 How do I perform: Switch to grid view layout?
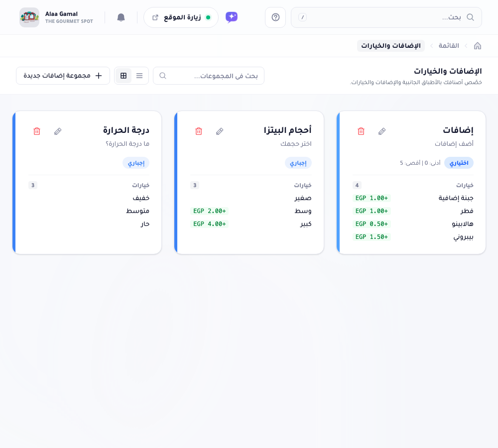(124, 76)
